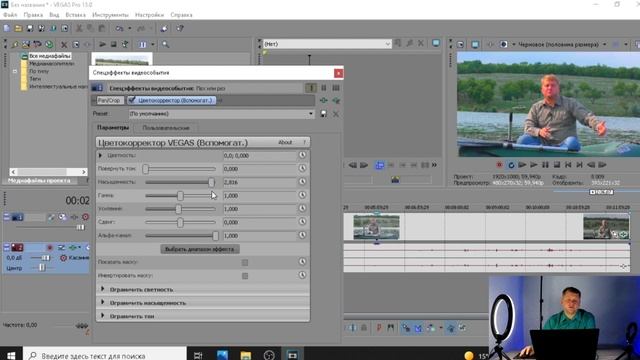Click the Сдвиг slider handle
The height and width of the screenshot is (360, 640).
pos(180,222)
